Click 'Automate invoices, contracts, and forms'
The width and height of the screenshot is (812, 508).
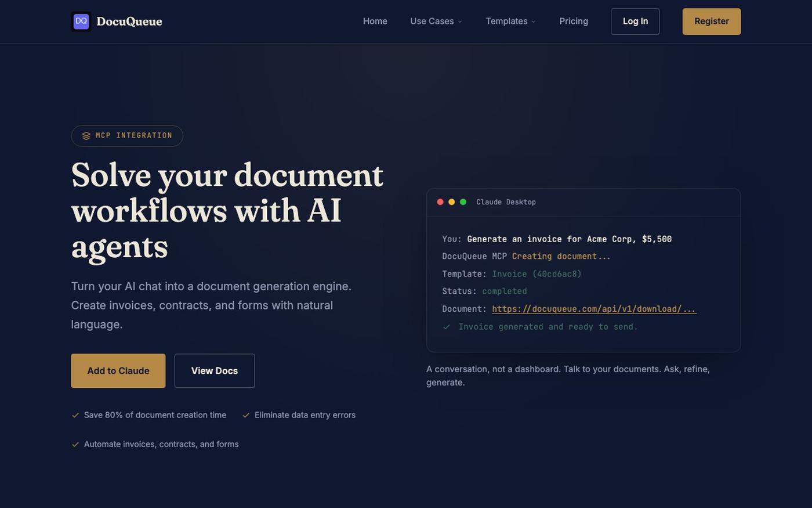click(x=161, y=444)
